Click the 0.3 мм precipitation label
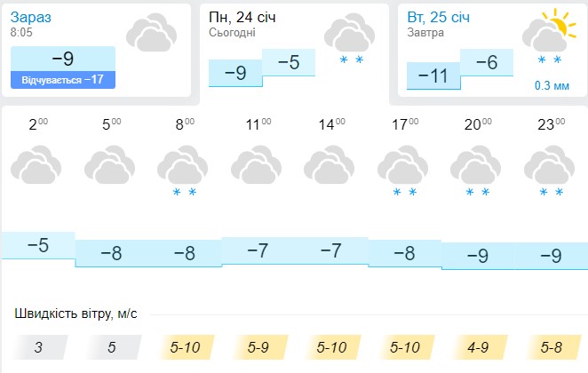This screenshot has width=588, height=373. point(552,86)
